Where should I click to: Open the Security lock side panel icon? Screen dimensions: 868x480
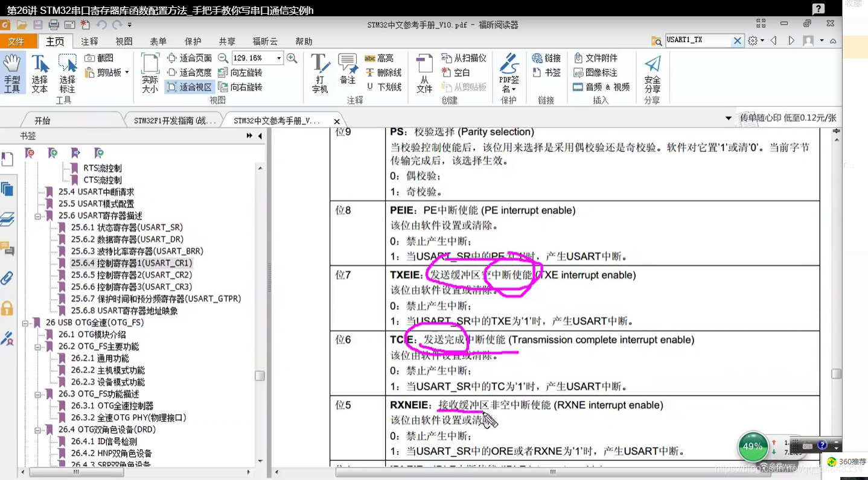[7, 308]
